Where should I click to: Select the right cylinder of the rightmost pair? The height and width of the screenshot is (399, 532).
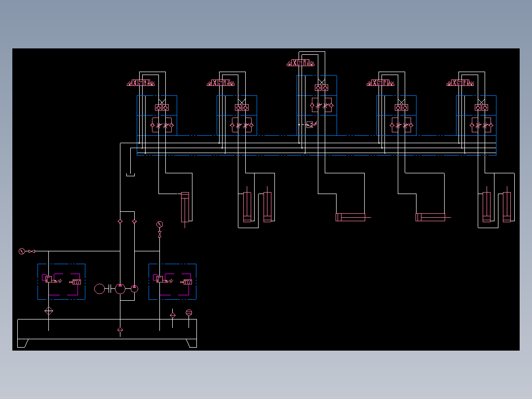[507, 204]
